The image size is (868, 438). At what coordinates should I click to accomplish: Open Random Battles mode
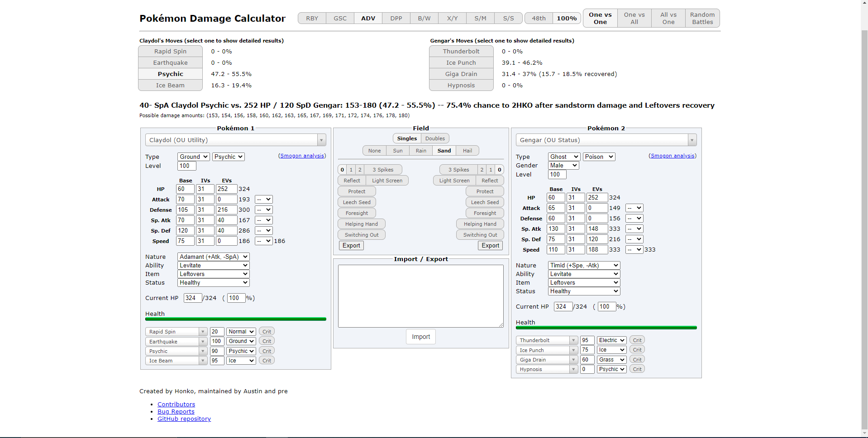click(x=702, y=19)
